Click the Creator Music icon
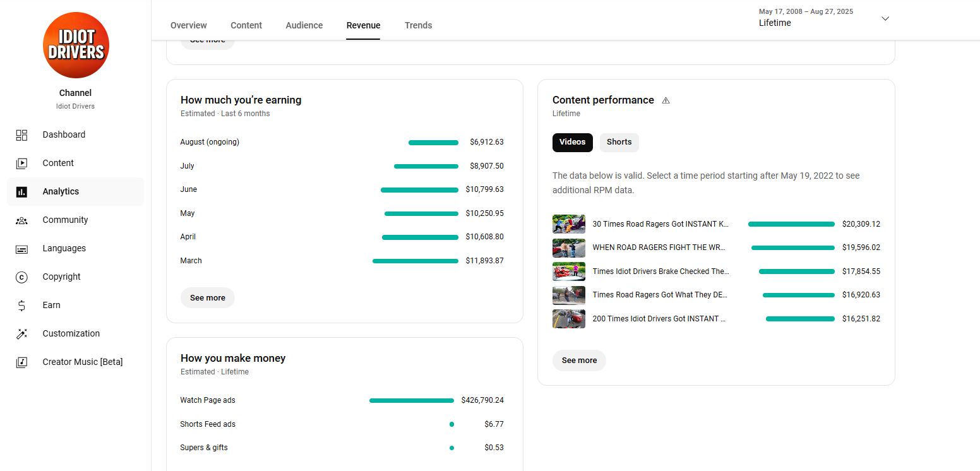 (21, 362)
